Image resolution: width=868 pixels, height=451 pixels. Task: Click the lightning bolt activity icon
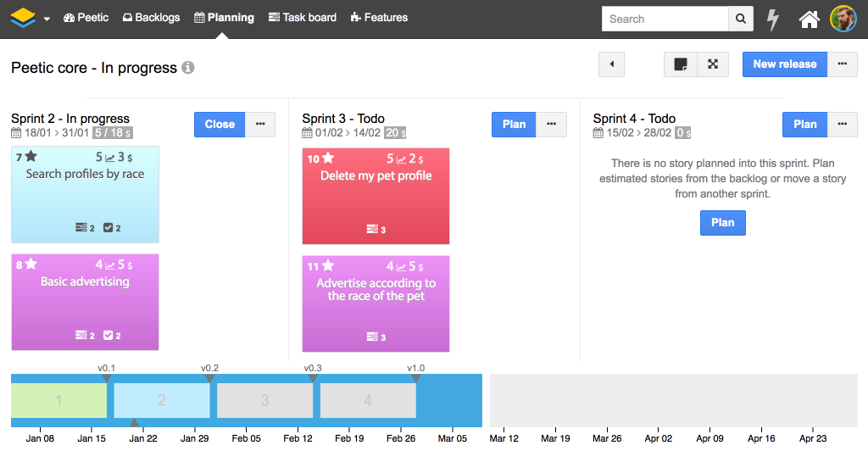772,19
